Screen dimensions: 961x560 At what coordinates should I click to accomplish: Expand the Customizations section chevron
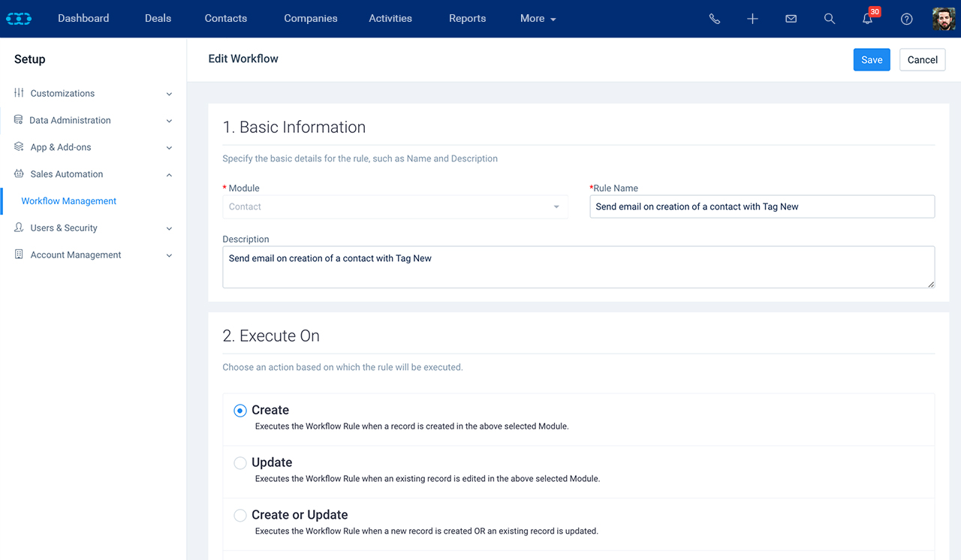[x=169, y=94]
